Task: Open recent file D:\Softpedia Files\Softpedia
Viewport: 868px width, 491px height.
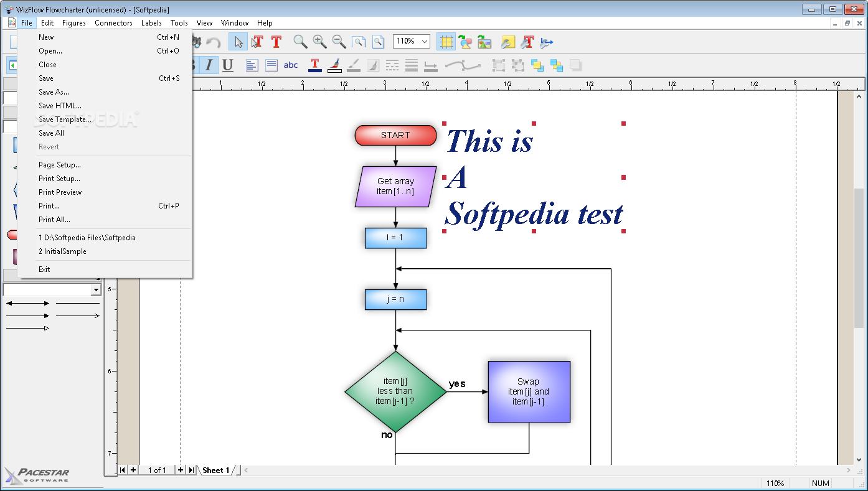Action: 105,238
